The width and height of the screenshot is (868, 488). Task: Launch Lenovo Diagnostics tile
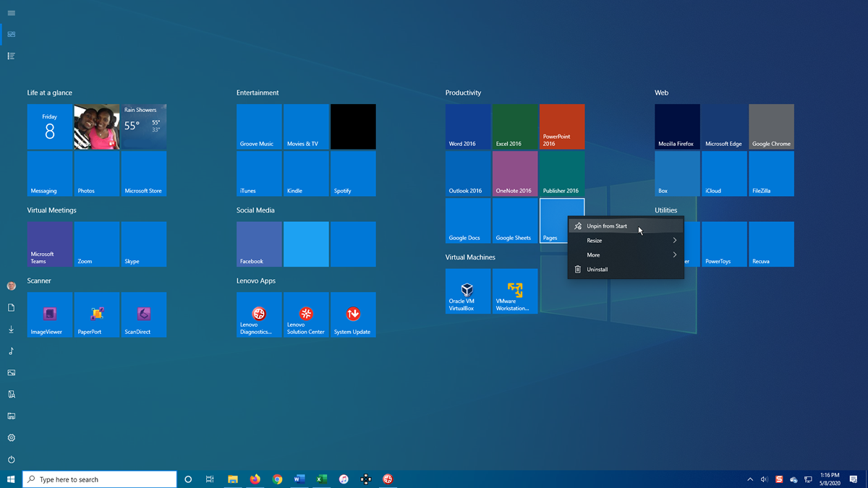pos(259,314)
